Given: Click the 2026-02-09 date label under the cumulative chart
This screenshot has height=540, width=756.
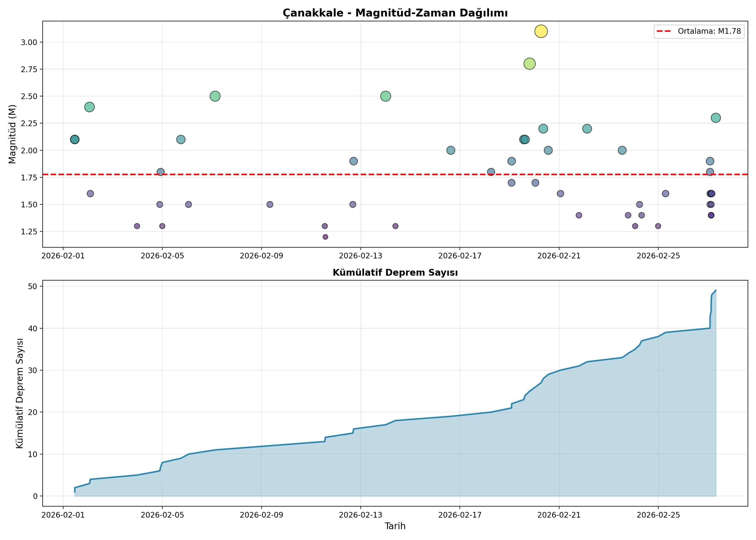Looking at the screenshot, I should [x=261, y=515].
